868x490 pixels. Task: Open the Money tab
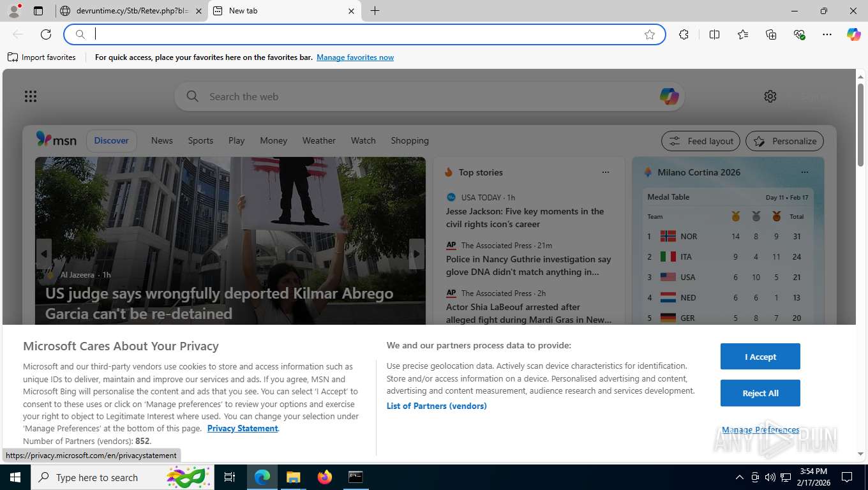click(x=274, y=140)
